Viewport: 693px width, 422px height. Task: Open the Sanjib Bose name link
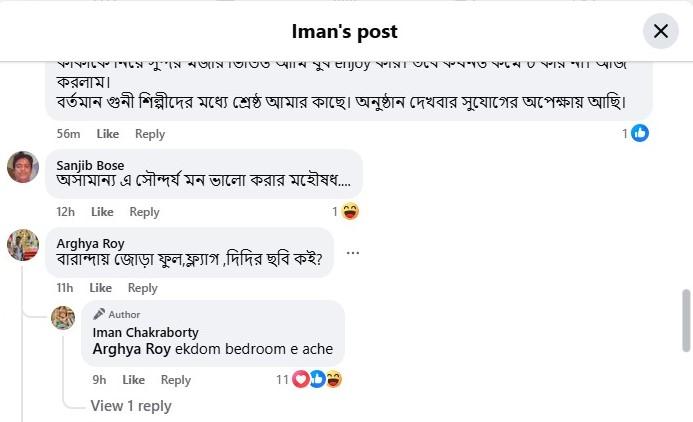point(90,165)
